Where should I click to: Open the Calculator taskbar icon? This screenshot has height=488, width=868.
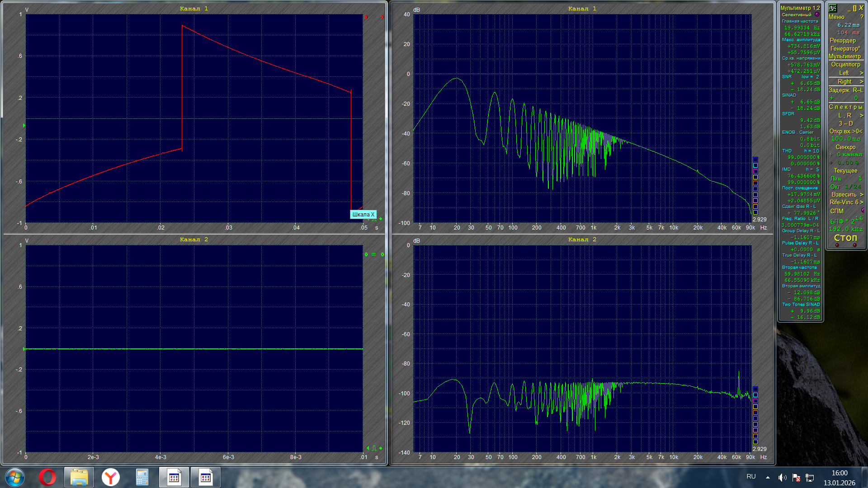coord(142,477)
